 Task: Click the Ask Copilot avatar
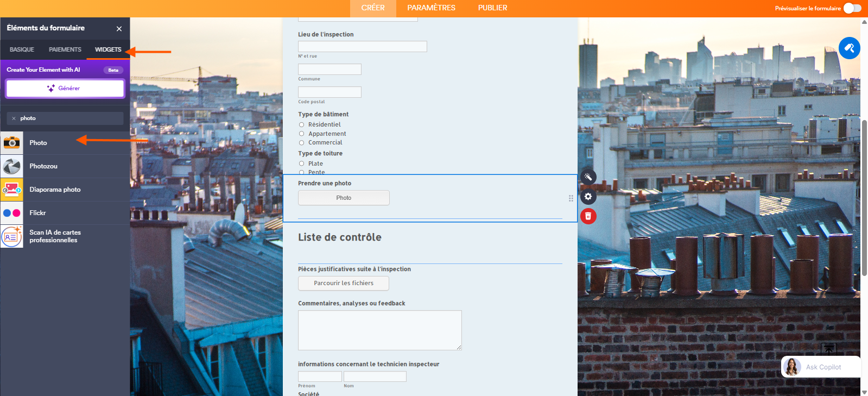pyautogui.click(x=792, y=367)
